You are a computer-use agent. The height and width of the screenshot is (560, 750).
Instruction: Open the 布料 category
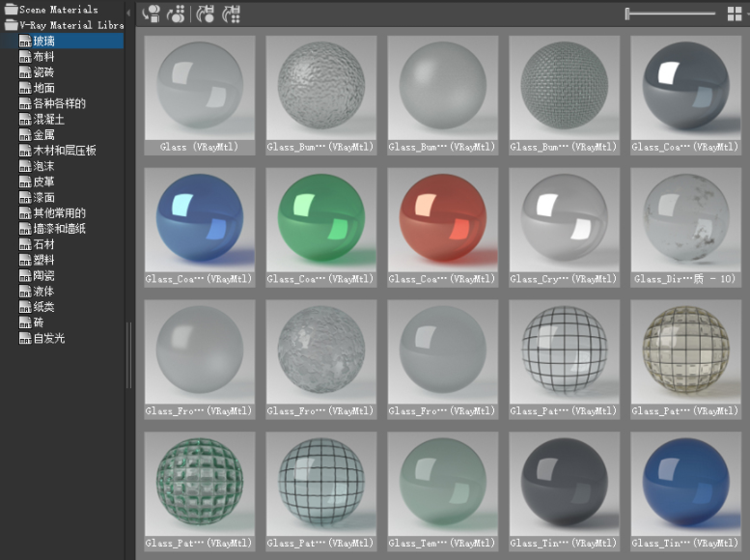(37, 56)
